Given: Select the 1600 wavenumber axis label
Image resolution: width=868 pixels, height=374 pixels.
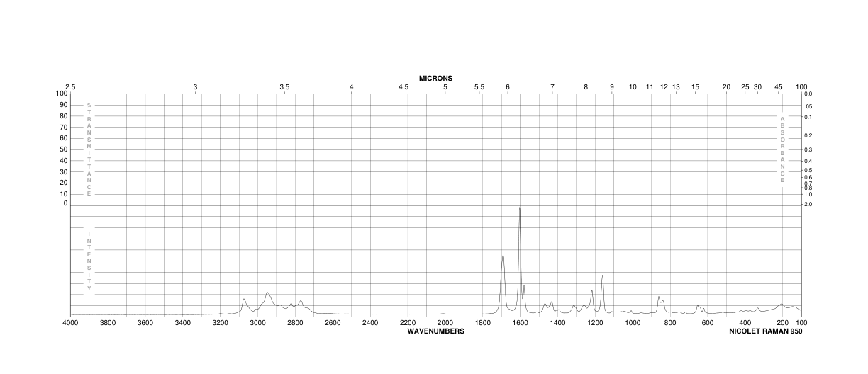Looking at the screenshot, I should click(x=520, y=323).
